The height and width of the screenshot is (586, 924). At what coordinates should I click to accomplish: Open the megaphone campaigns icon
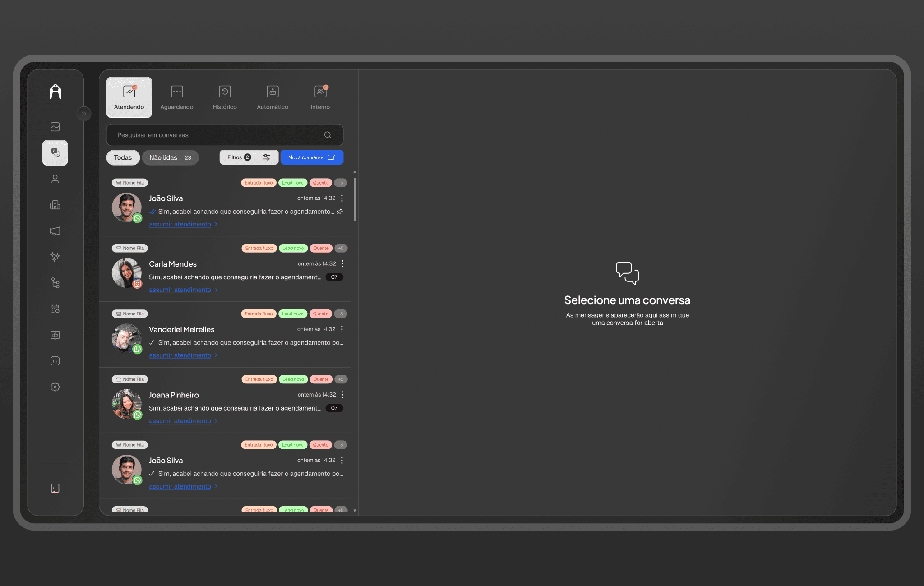tap(55, 231)
